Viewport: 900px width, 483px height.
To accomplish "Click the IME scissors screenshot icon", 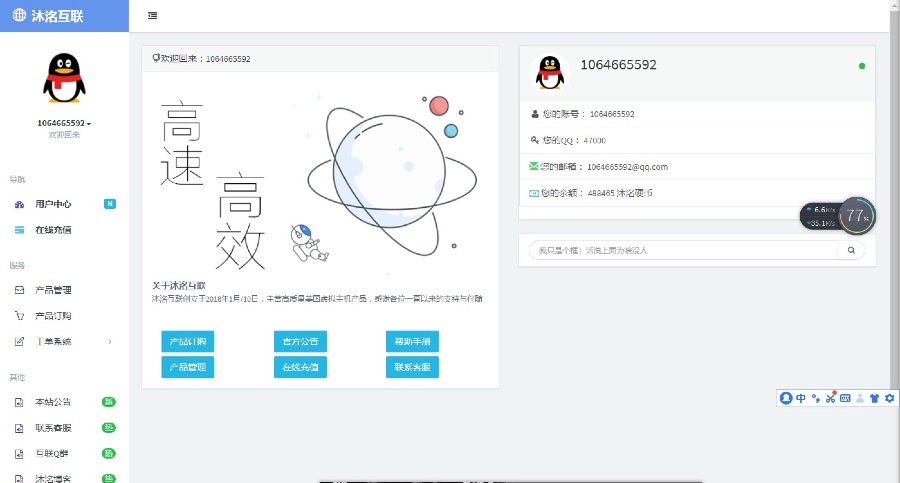I will (x=831, y=397).
